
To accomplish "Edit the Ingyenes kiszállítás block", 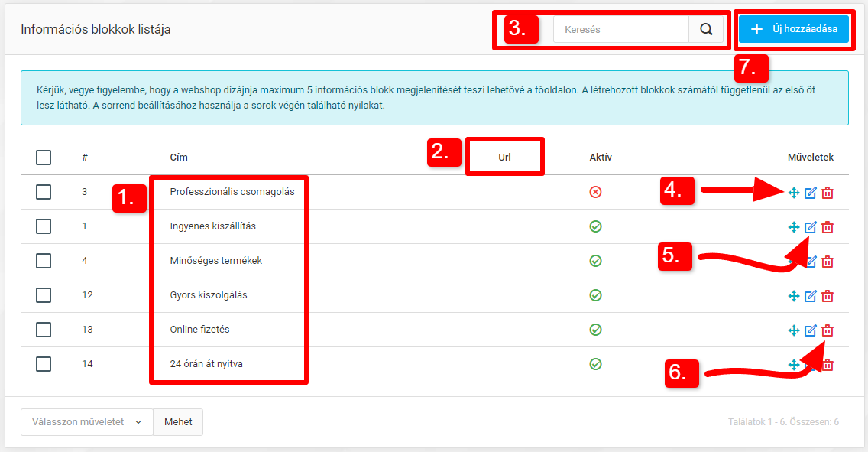I will pos(811,227).
